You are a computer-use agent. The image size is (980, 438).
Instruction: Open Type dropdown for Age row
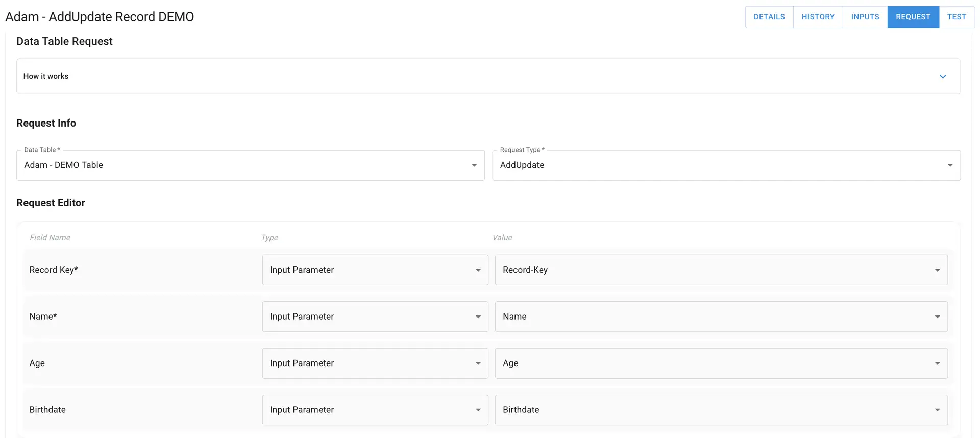point(375,363)
